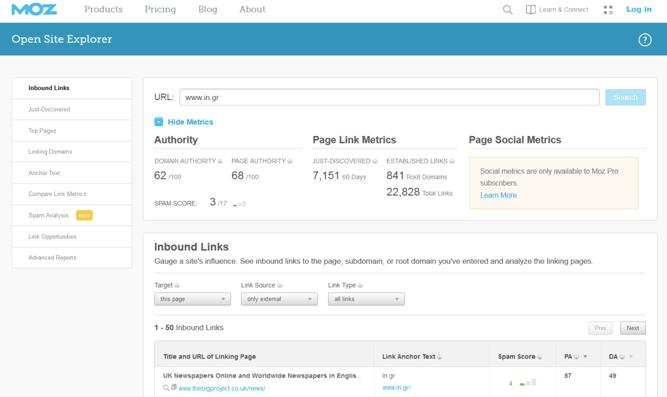The height and width of the screenshot is (397, 667).
Task: Select Top Pages sidebar tab
Action: coord(72,131)
